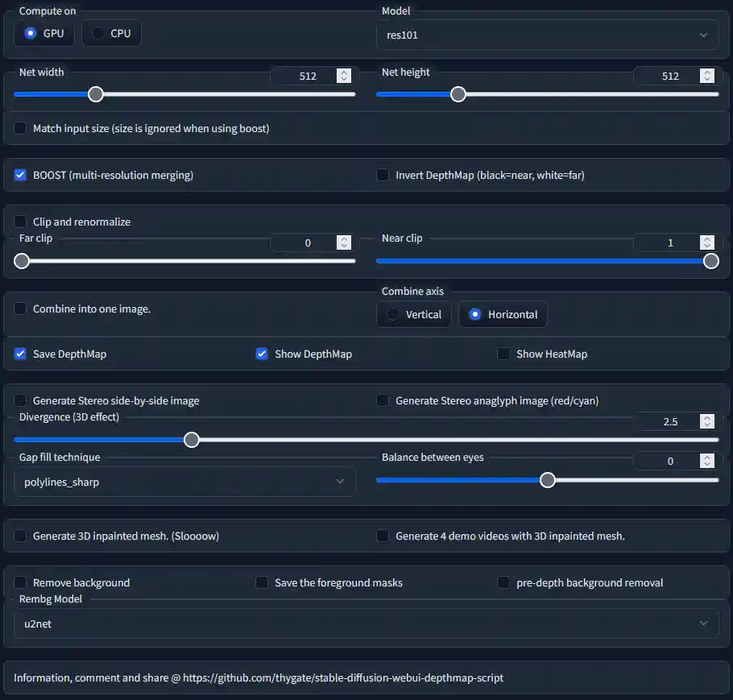Enable Show HeatMap option
The width and height of the screenshot is (733, 700).
pos(503,354)
